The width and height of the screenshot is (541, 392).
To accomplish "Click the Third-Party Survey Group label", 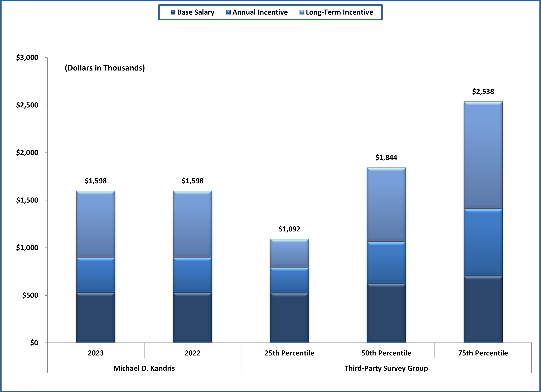I will (386, 368).
